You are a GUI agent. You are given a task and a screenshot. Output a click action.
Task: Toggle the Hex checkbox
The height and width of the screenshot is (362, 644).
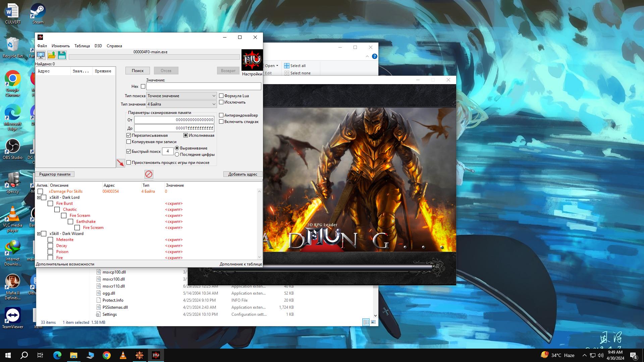point(143,86)
